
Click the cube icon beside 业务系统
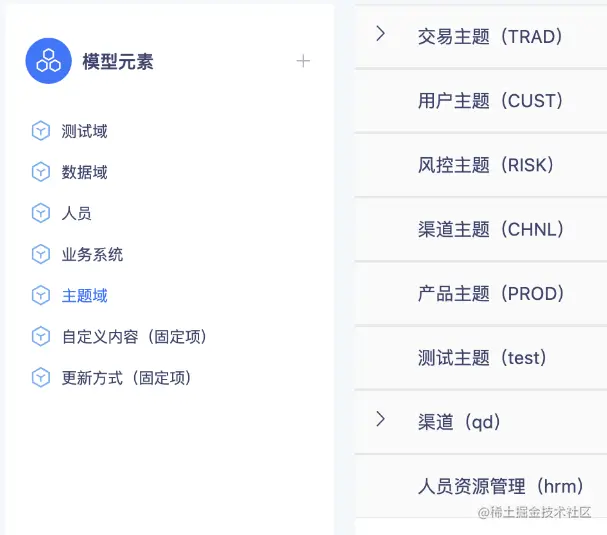(x=41, y=254)
